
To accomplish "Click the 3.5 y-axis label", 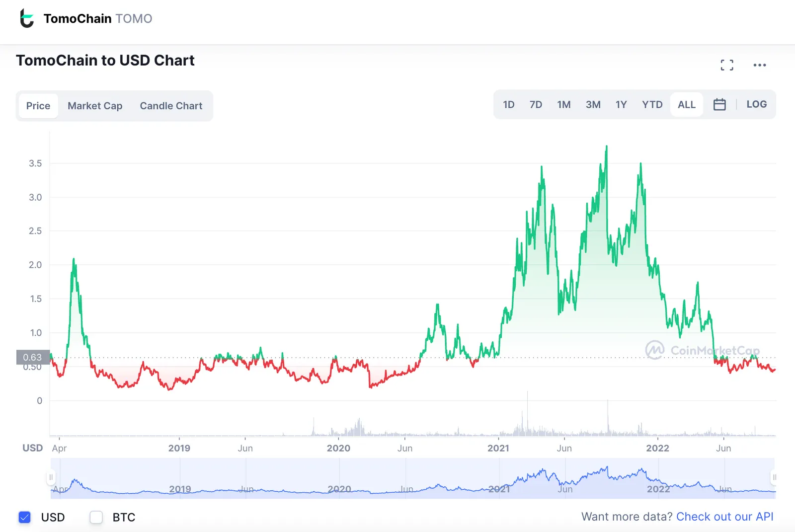I will coord(35,163).
